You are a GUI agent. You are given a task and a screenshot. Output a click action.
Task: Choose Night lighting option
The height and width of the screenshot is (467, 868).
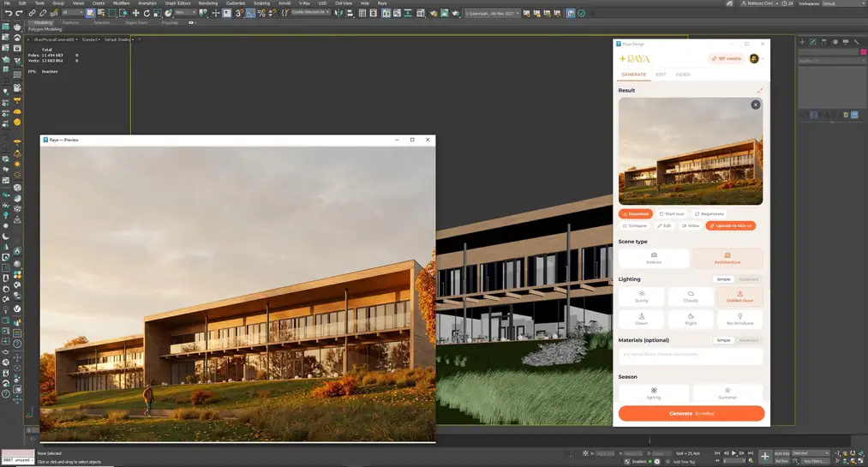[691, 320]
